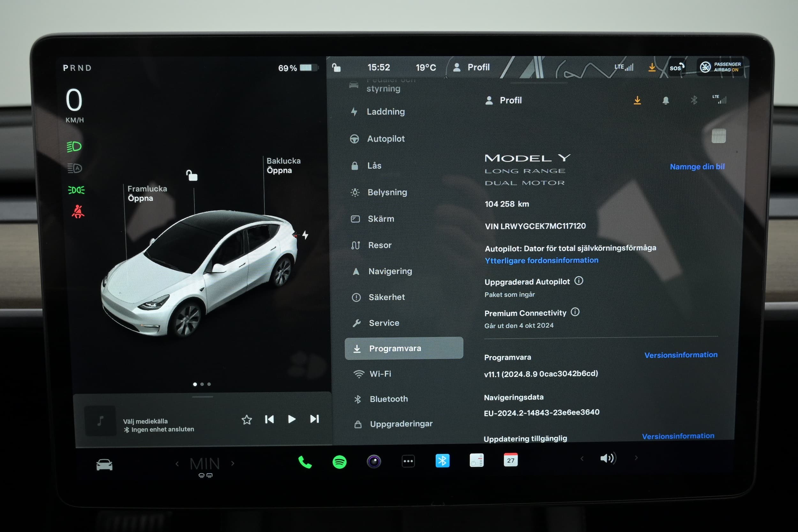Skip to the previous track
The image size is (798, 532).
269,419
